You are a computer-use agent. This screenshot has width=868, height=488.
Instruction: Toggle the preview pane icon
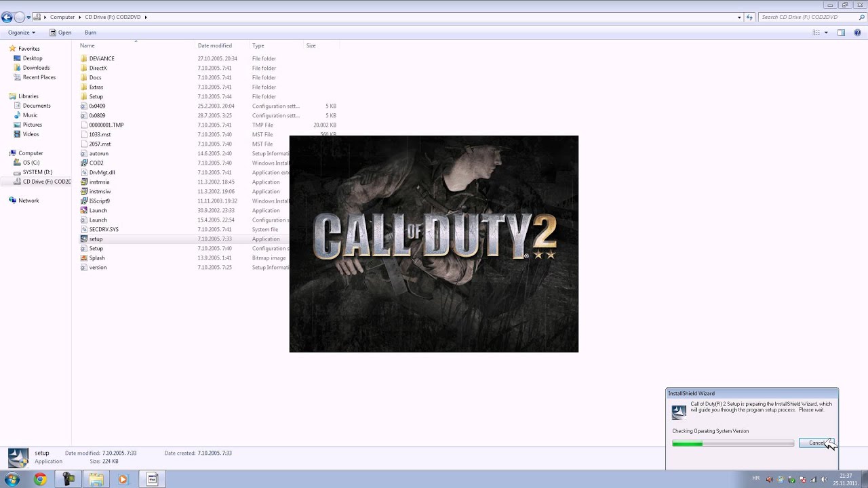[x=841, y=33]
